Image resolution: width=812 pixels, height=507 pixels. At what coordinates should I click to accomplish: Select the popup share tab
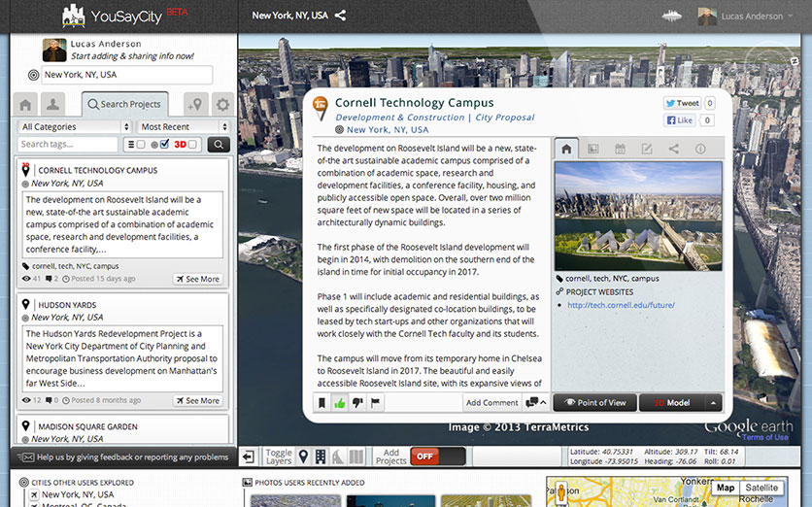pyautogui.click(x=674, y=150)
